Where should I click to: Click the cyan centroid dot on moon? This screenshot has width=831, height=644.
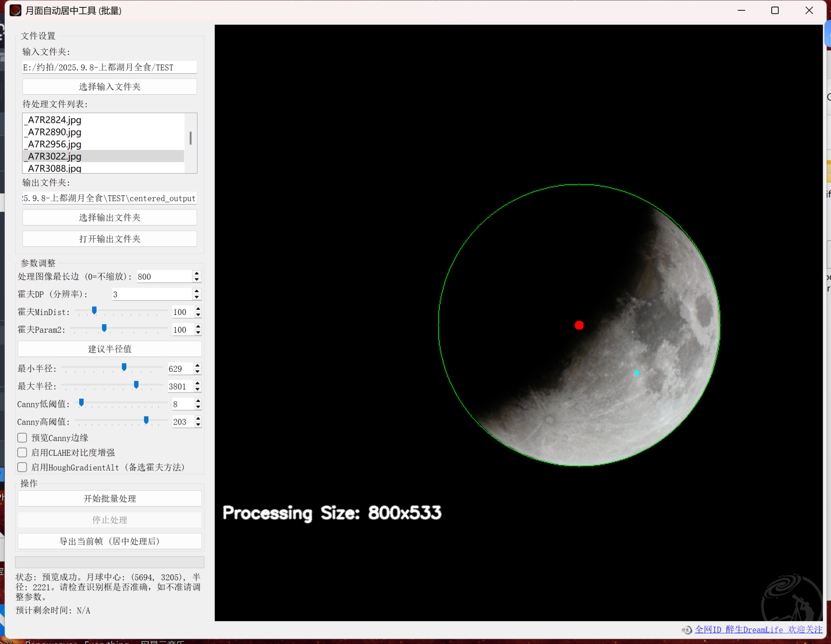coord(637,373)
